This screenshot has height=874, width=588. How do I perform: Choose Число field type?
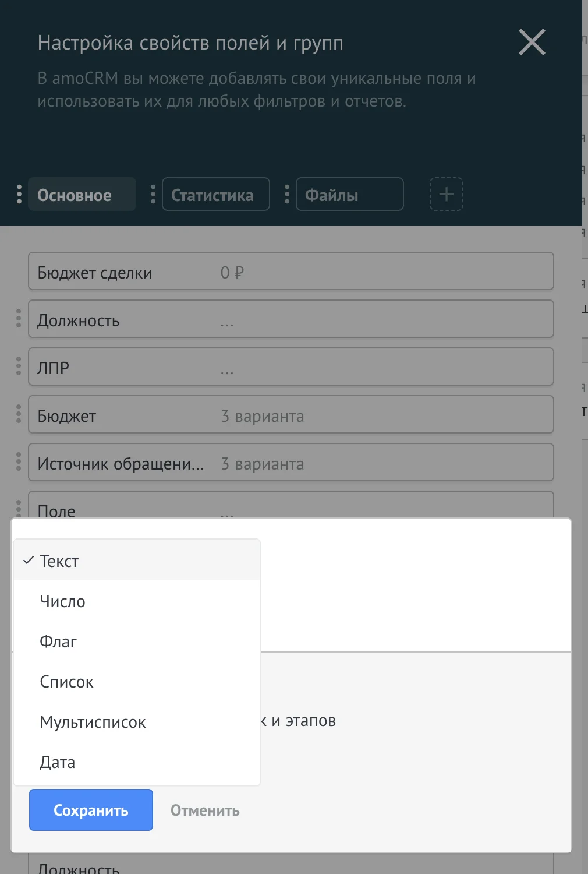136,601
